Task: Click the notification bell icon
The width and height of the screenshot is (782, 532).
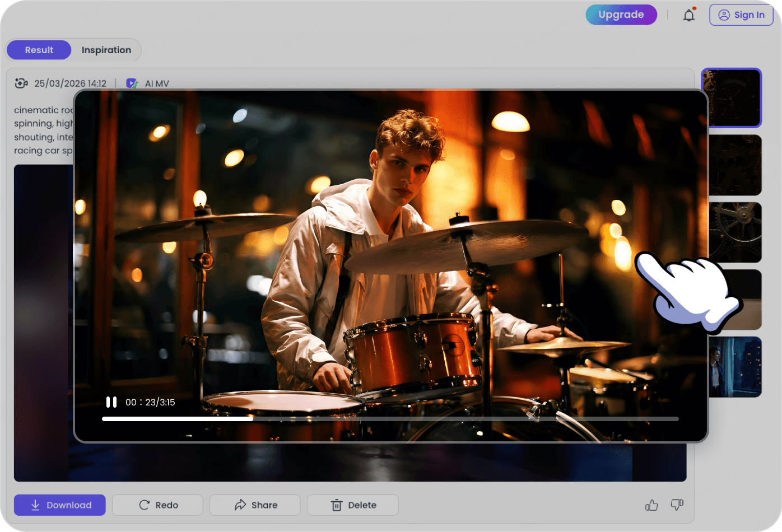Action: (688, 15)
